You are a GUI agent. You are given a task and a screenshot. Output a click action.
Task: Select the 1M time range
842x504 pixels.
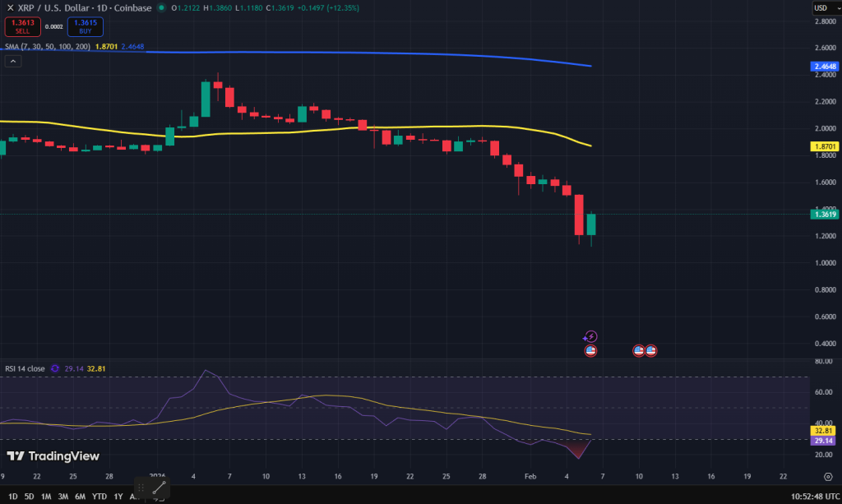[46, 497]
